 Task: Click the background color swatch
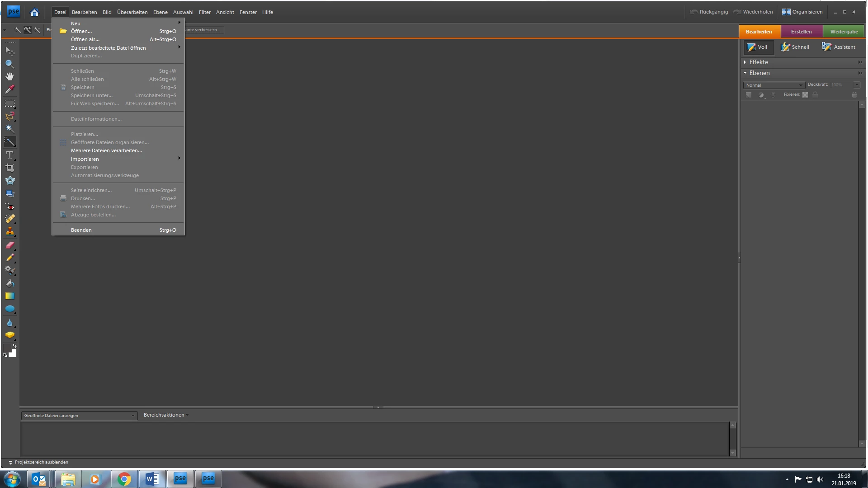click(13, 354)
